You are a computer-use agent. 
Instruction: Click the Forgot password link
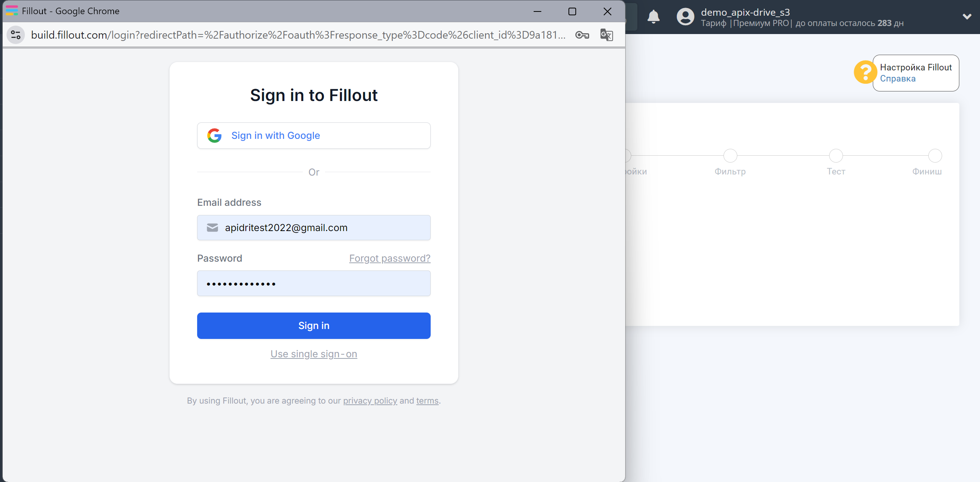389,258
